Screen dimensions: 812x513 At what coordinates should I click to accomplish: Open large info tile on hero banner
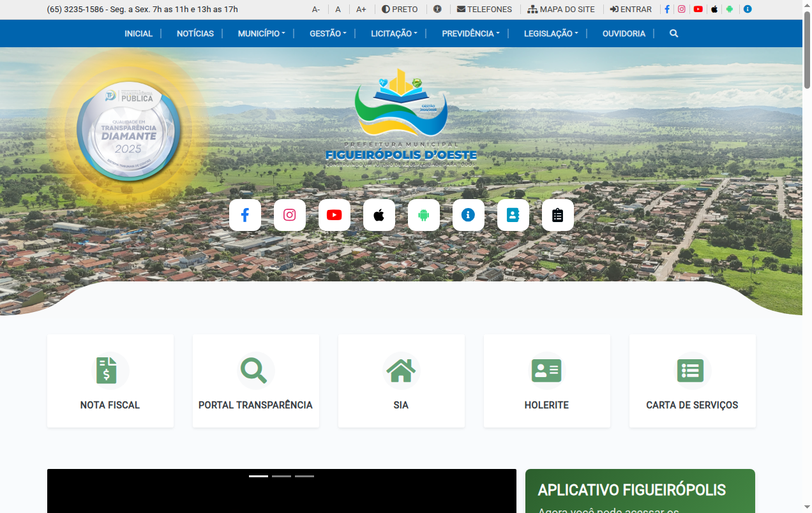469,215
